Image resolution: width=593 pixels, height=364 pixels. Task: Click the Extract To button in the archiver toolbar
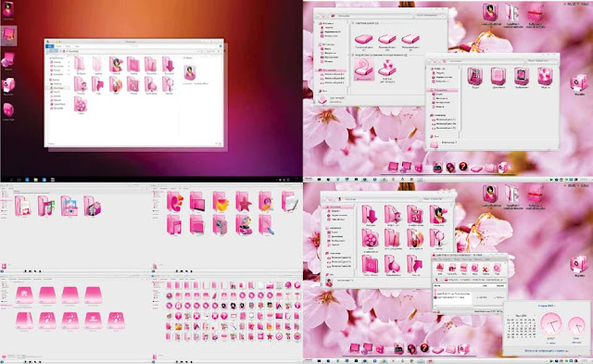pos(451,269)
